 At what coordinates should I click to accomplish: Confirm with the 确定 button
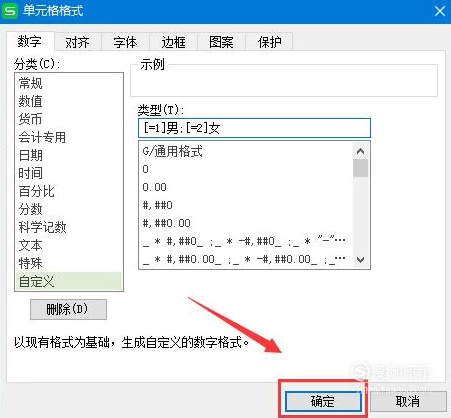[x=323, y=401]
